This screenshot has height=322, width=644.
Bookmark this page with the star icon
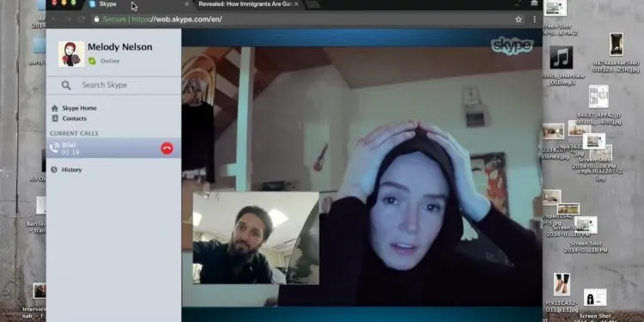[519, 19]
